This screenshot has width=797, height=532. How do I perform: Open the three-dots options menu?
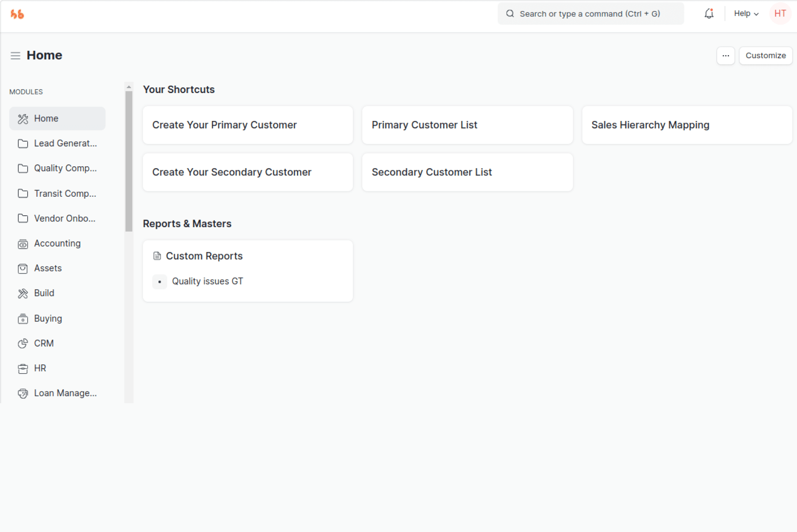click(726, 56)
